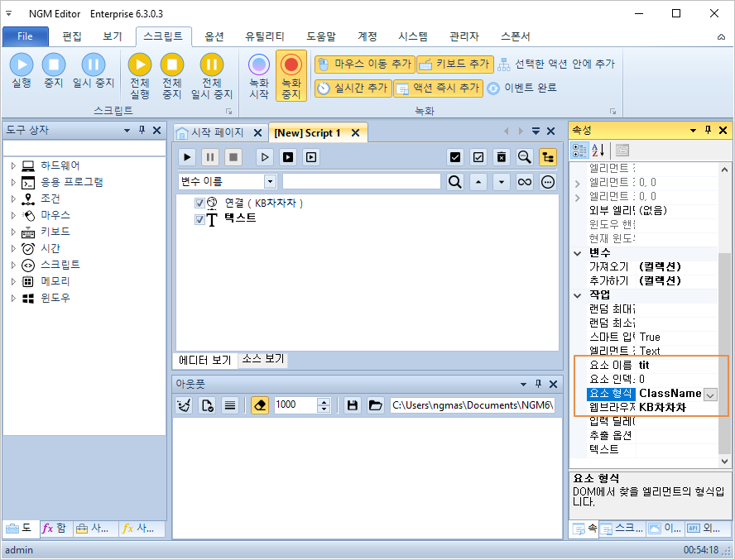The width and height of the screenshot is (735, 560).
Task: Click check-all actions icon
Action: coord(454,157)
